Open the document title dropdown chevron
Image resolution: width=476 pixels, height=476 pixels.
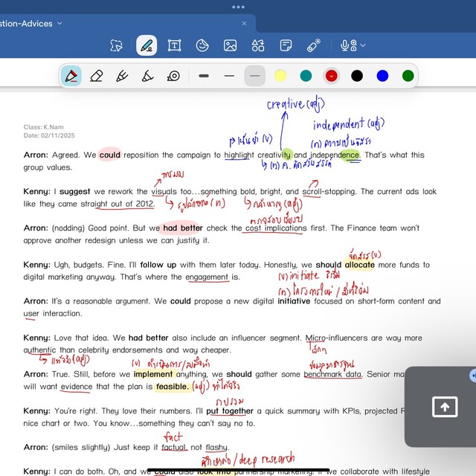click(x=59, y=23)
